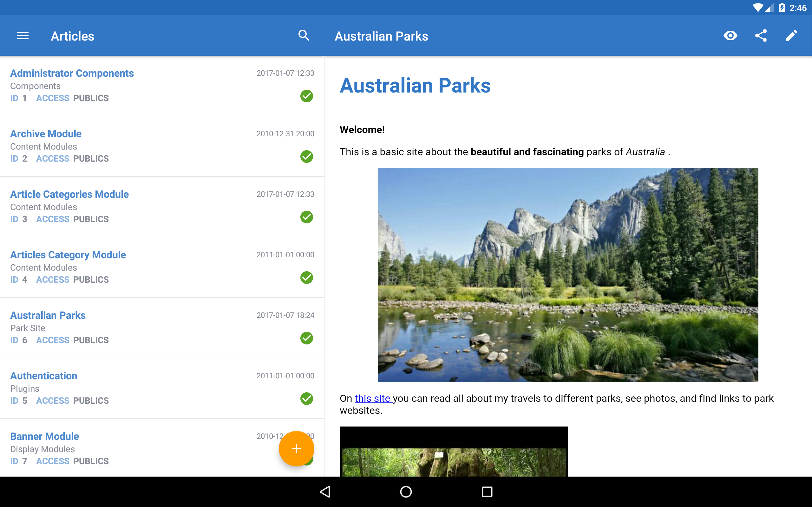Follow the 'this site' hyperlink
Viewport: 812px width, 507px height.
click(372, 398)
